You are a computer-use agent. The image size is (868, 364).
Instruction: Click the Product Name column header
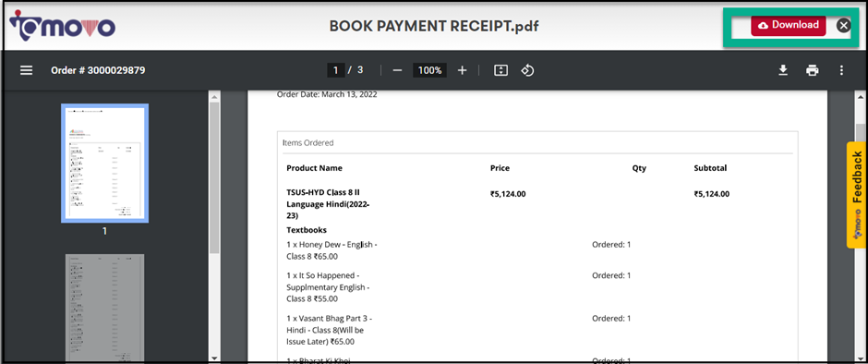tap(314, 168)
